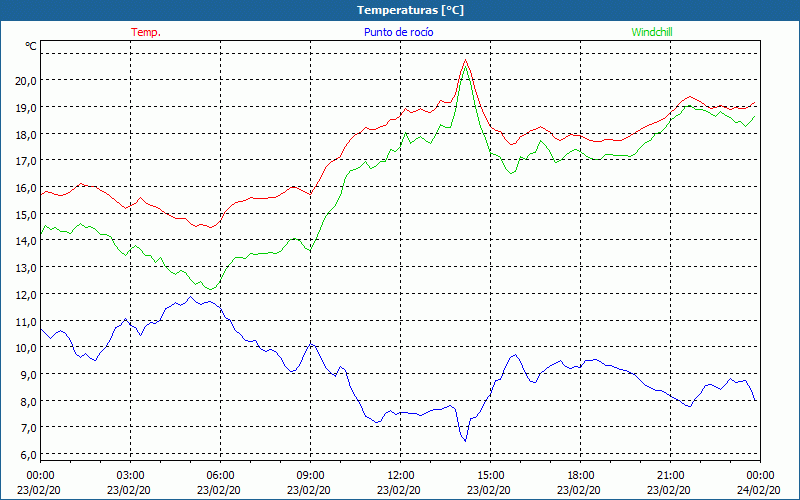Click the "11,0" y-axis value
The width and height of the screenshot is (800, 500).
pyautogui.click(x=26, y=322)
